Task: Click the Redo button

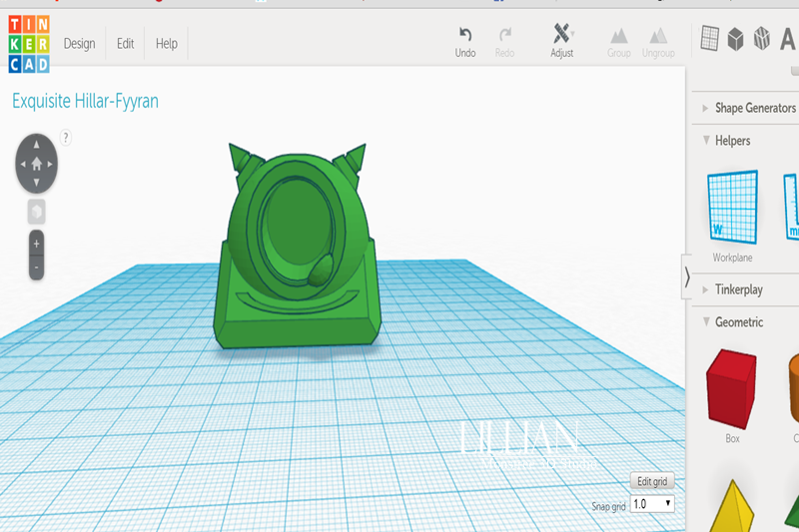Action: point(504,42)
